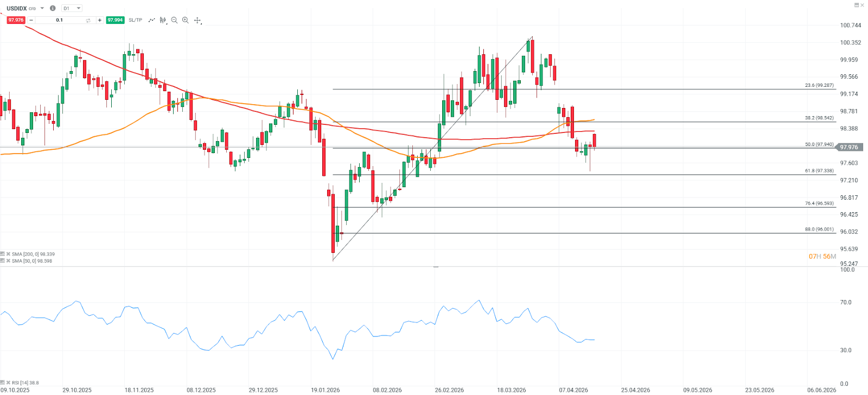This screenshot has width=868, height=395.
Task: Open the D1 timeframe dropdown
Action: coord(72,8)
